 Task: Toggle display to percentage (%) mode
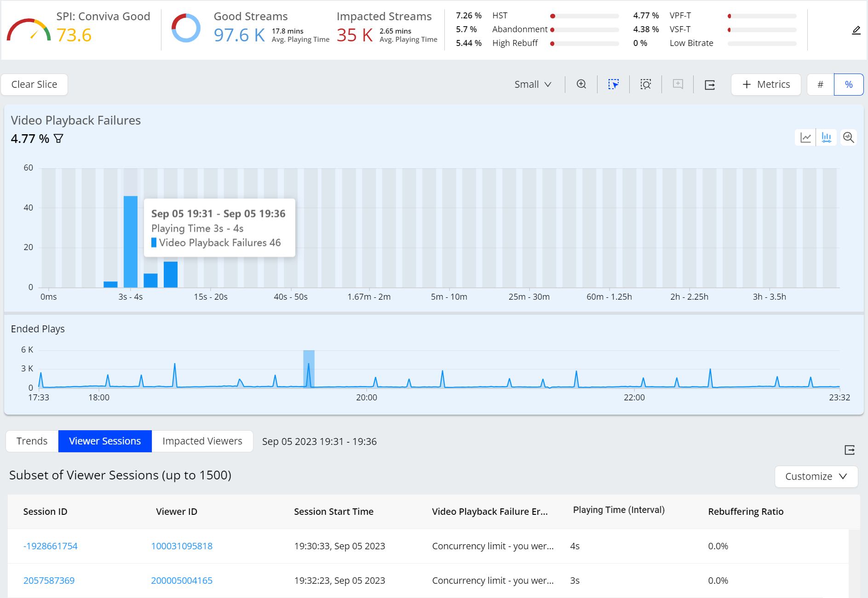pos(848,85)
